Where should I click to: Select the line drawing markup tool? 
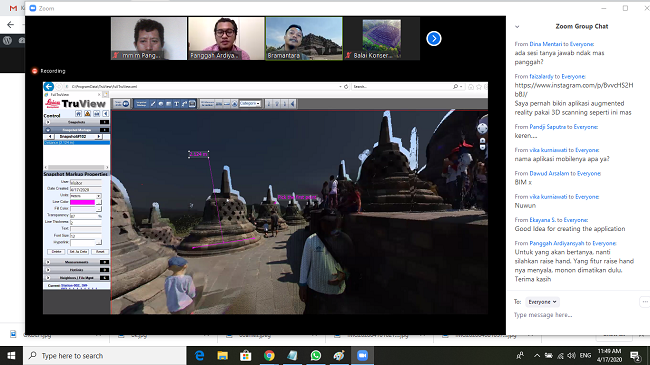pos(153,104)
